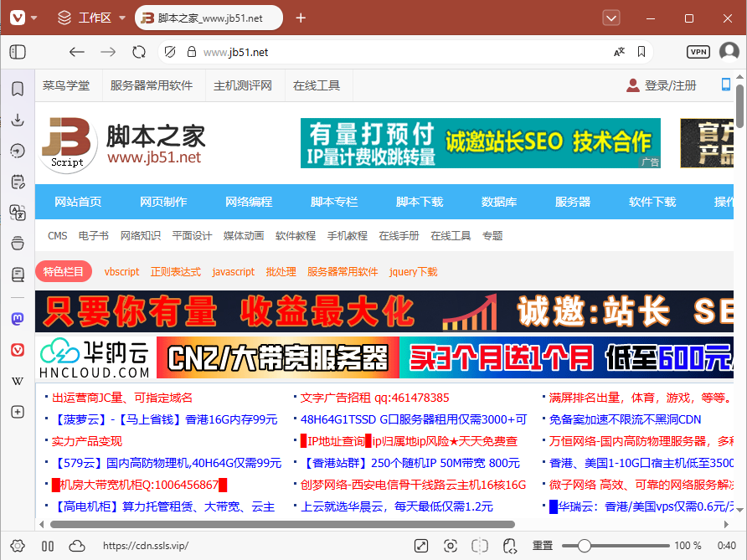Open 文字广告招租 qq:461478385 link
This screenshot has height=560, width=747.
click(375, 398)
